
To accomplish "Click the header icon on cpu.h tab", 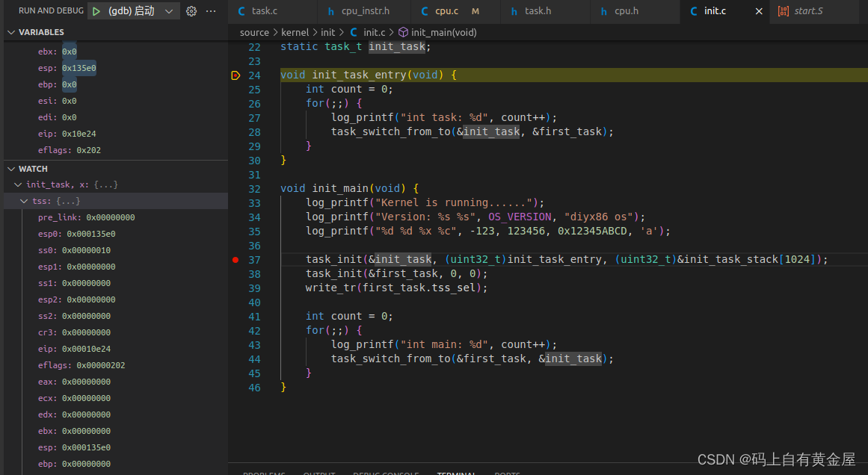I will pos(604,11).
